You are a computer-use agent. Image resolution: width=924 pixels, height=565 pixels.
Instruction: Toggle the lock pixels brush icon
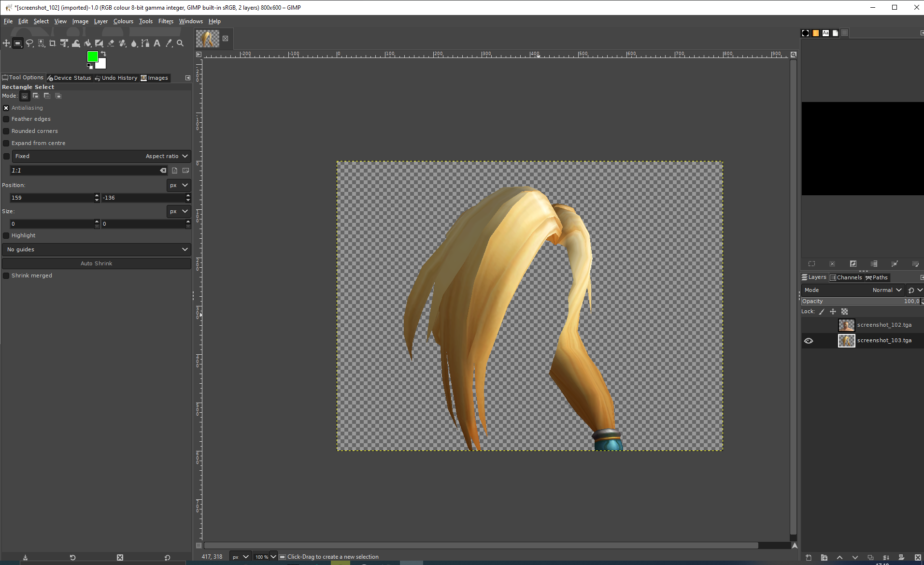point(822,312)
